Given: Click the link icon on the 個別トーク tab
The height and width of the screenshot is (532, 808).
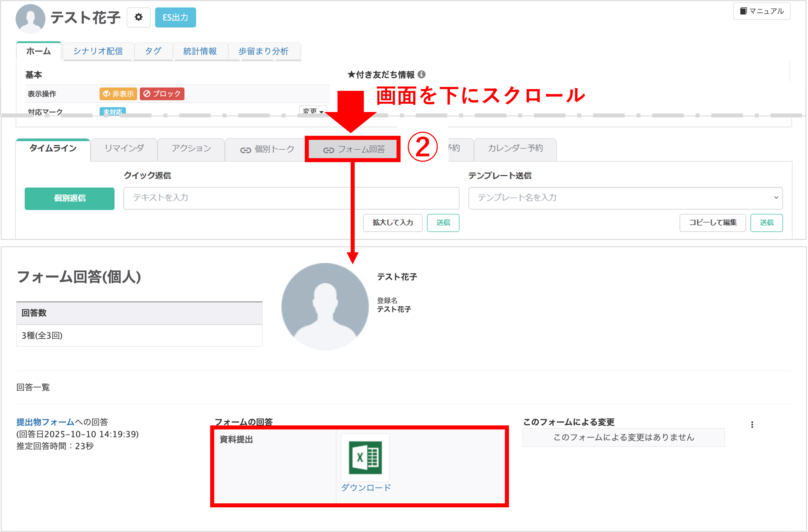Looking at the screenshot, I should (x=246, y=149).
